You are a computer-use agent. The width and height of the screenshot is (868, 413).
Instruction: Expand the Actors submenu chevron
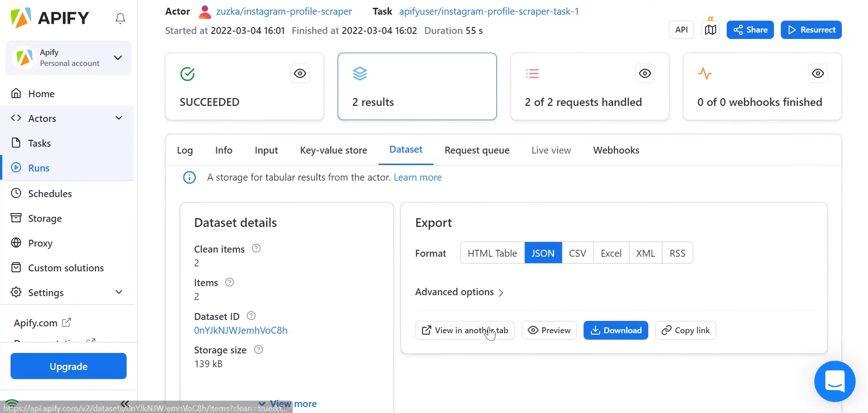coord(119,118)
